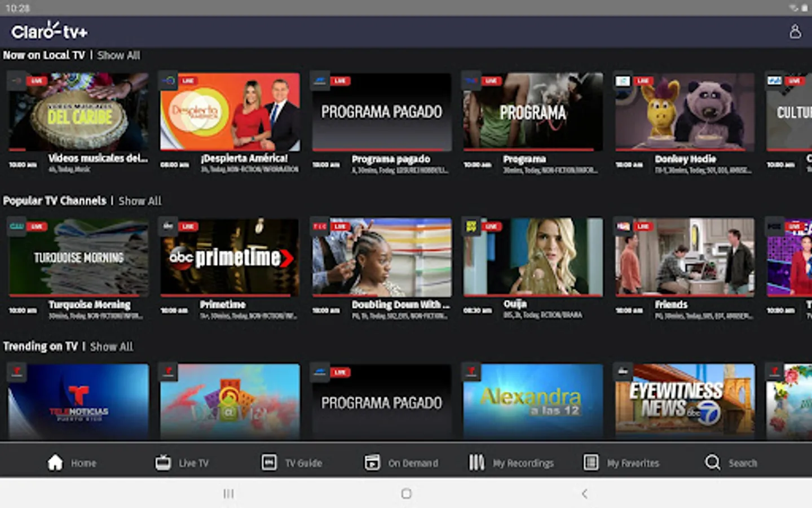Open On Demand tab label

[413, 463]
